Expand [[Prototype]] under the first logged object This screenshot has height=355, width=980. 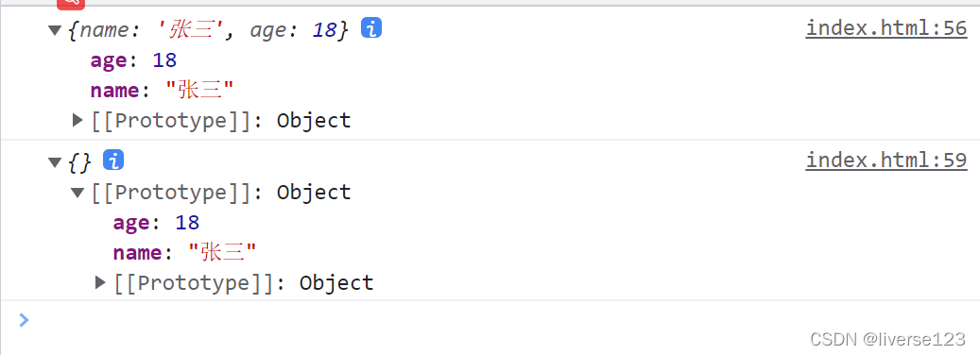[x=77, y=120]
